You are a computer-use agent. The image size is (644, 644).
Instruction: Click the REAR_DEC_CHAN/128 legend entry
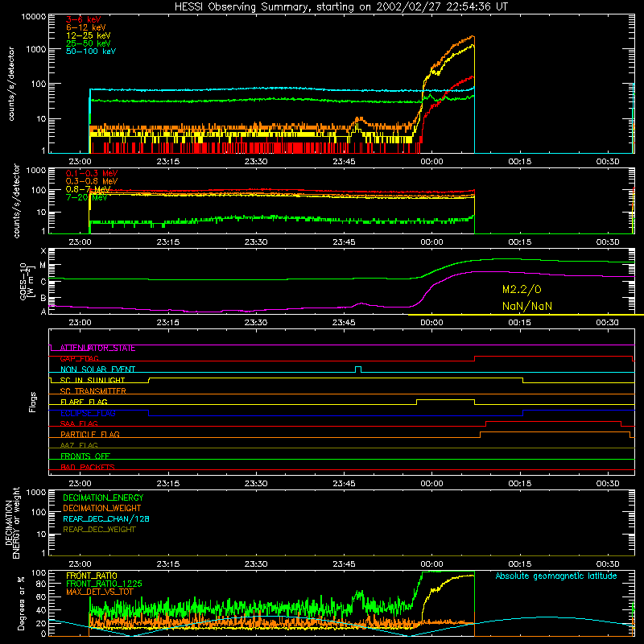(x=106, y=519)
